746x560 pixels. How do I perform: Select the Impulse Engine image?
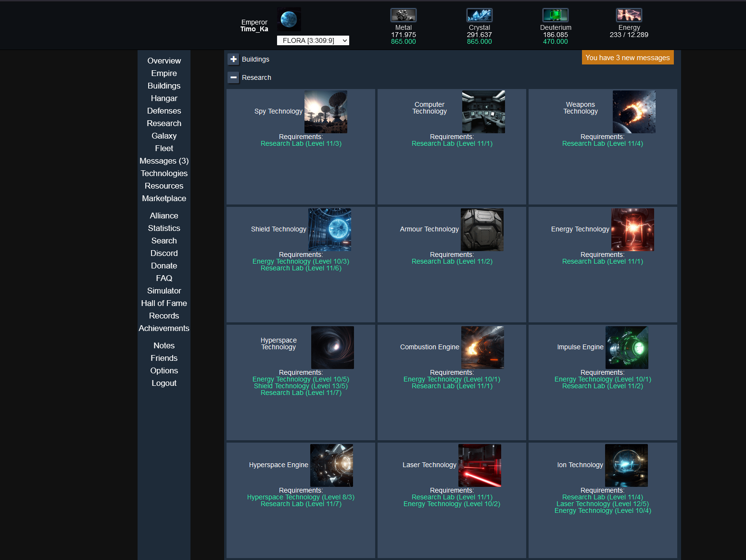coord(626,347)
